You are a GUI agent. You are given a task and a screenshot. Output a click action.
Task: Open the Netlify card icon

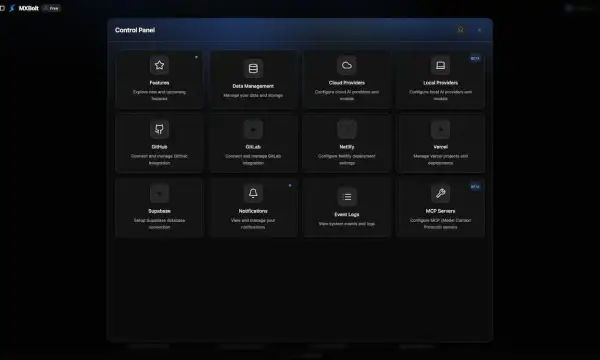tap(347, 129)
